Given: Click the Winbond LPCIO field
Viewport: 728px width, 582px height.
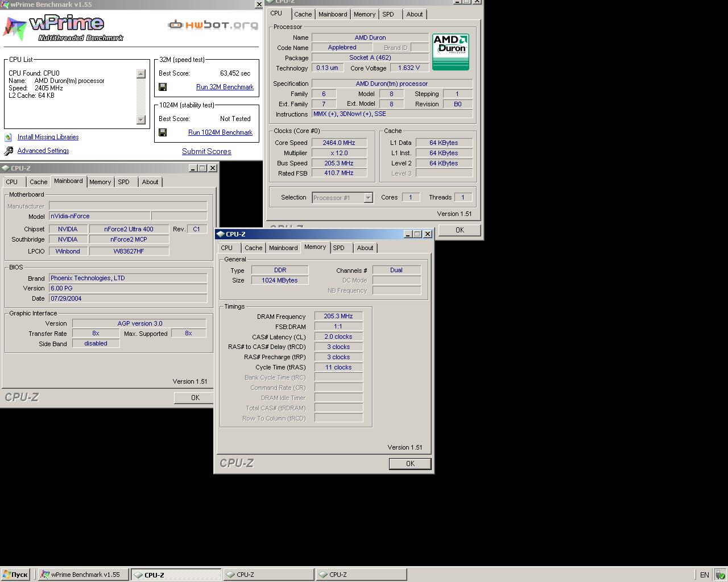Looking at the screenshot, I should [68, 251].
